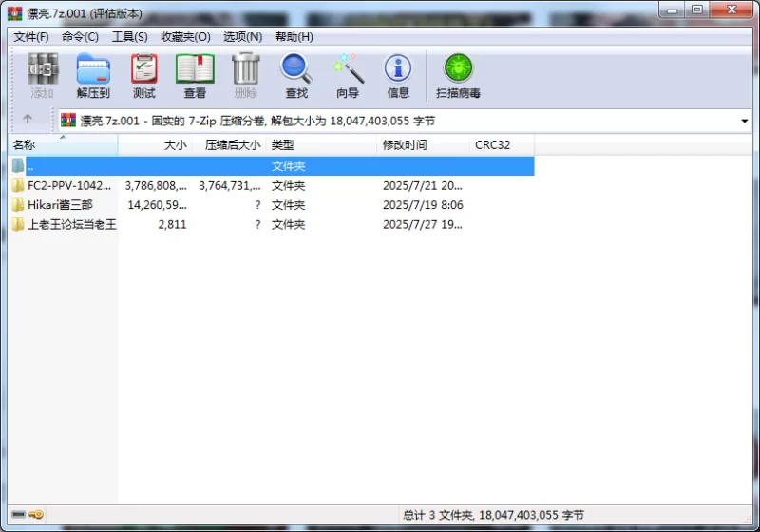760x532 pixels.
Task: Open the 查找 (Find) magnifier tool
Action: click(x=296, y=68)
